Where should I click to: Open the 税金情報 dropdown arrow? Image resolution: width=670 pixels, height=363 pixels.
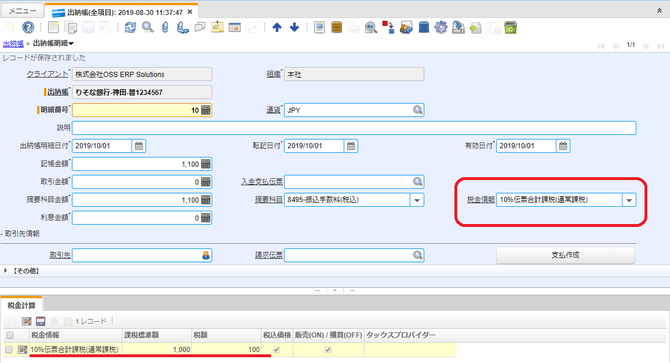tap(629, 200)
